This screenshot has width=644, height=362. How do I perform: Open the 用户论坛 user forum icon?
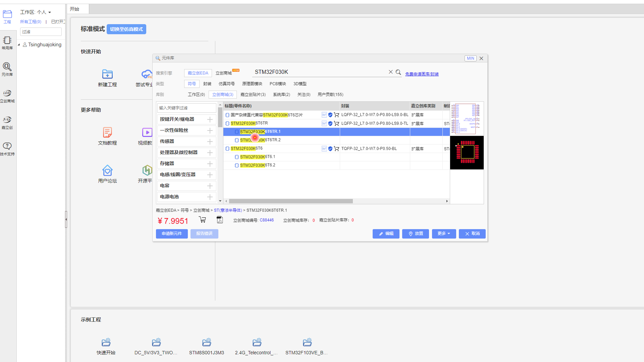(107, 170)
